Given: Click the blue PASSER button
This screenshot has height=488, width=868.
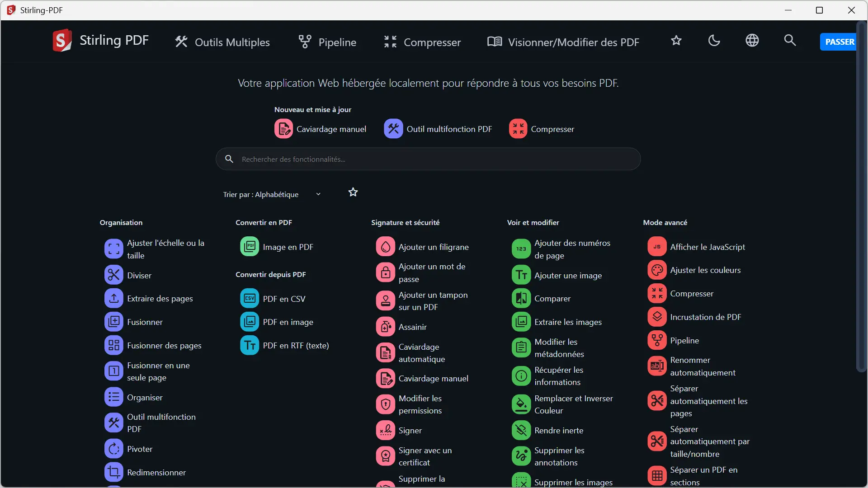Looking at the screenshot, I should (839, 42).
